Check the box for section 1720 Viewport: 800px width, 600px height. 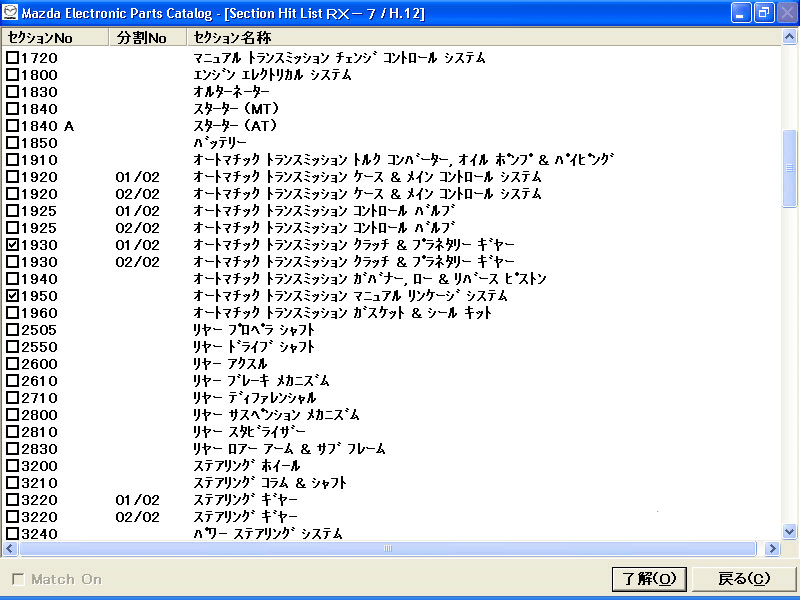point(12,58)
